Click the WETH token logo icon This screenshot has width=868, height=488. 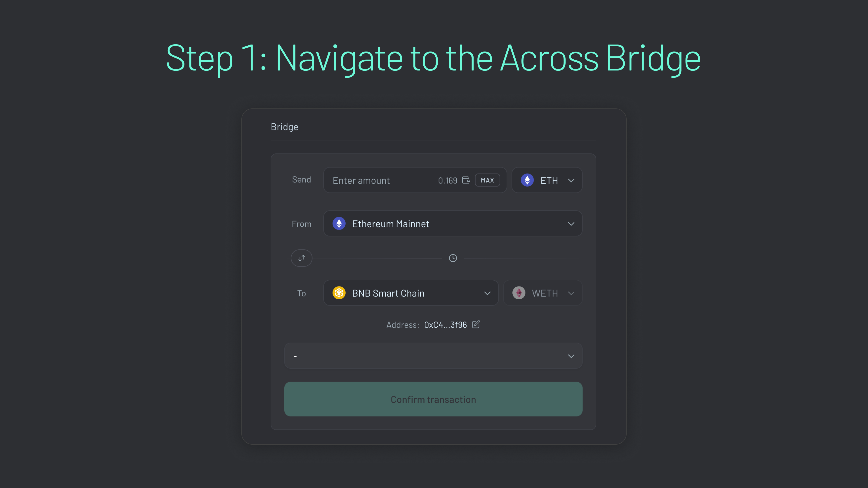point(519,293)
